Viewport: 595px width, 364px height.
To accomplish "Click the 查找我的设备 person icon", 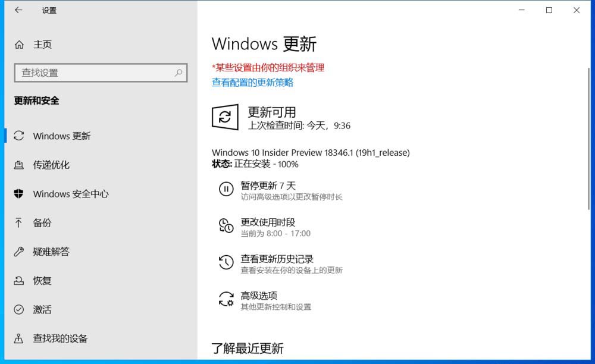I will pyautogui.click(x=18, y=338).
